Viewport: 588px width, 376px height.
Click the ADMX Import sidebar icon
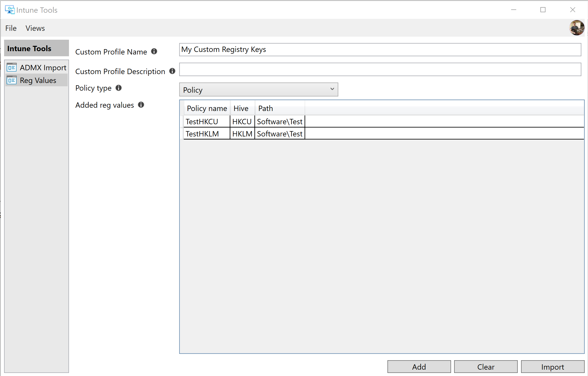pyautogui.click(x=12, y=67)
